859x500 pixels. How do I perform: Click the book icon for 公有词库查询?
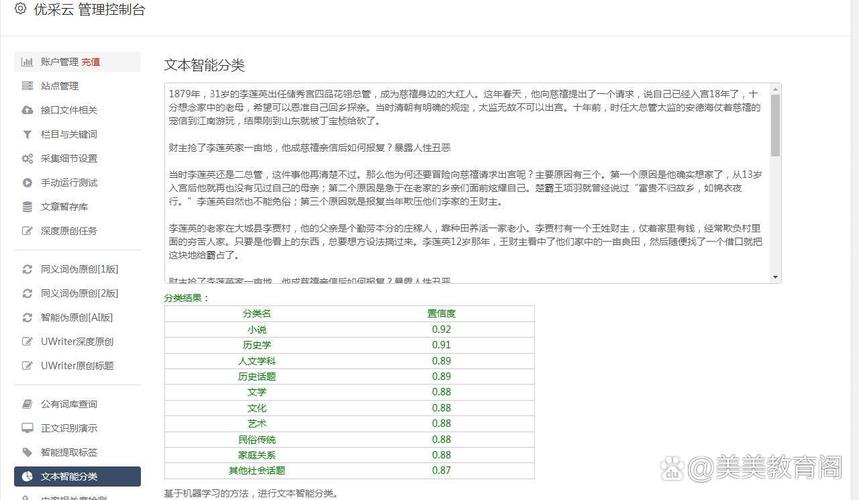[27, 404]
